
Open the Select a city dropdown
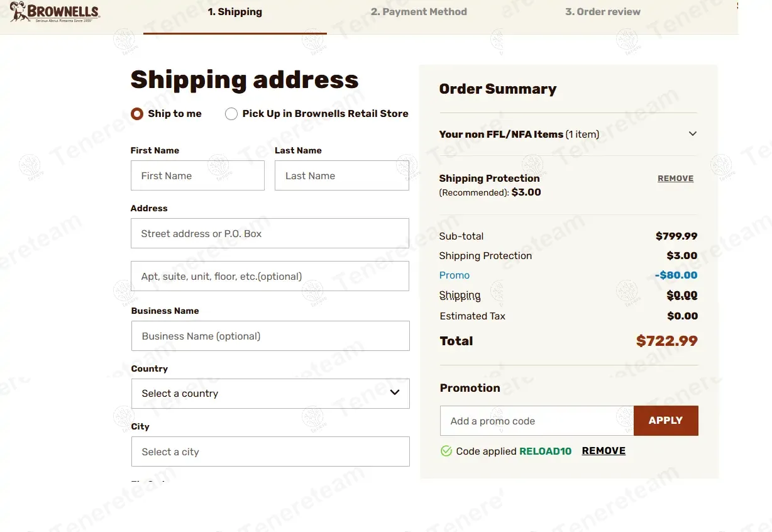(x=270, y=452)
